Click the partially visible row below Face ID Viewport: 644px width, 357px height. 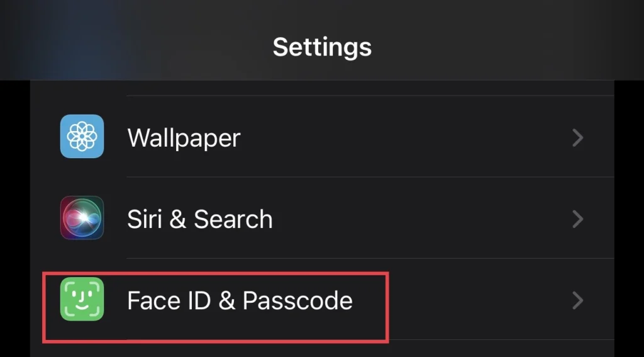point(322,349)
